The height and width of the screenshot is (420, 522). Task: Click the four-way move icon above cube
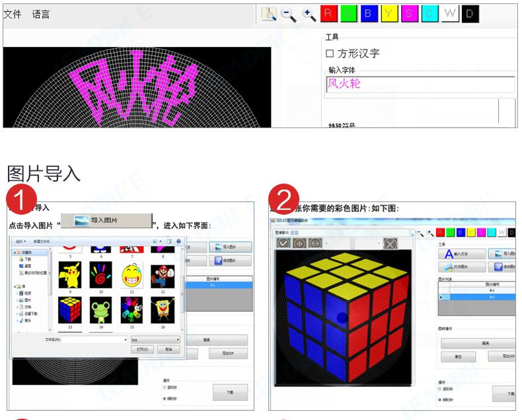(299, 244)
